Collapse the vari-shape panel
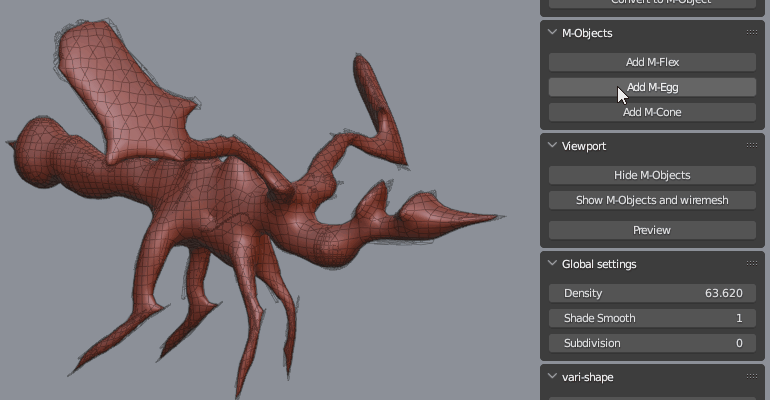This screenshot has width=770, height=400. tap(552, 376)
